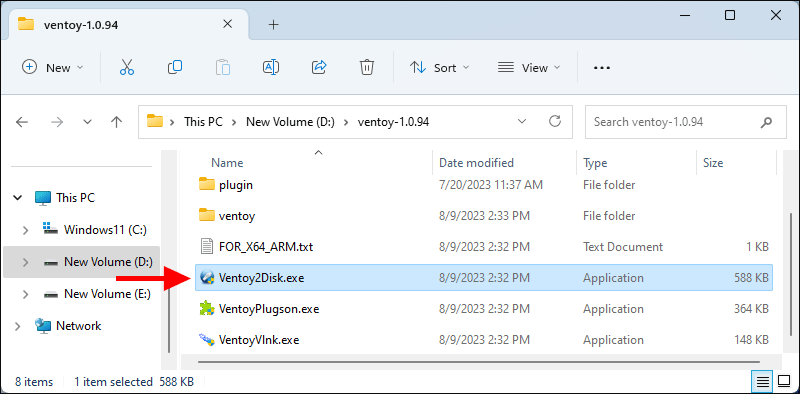
Task: Click the VentoyVlnk.exe file icon
Action: (206, 339)
